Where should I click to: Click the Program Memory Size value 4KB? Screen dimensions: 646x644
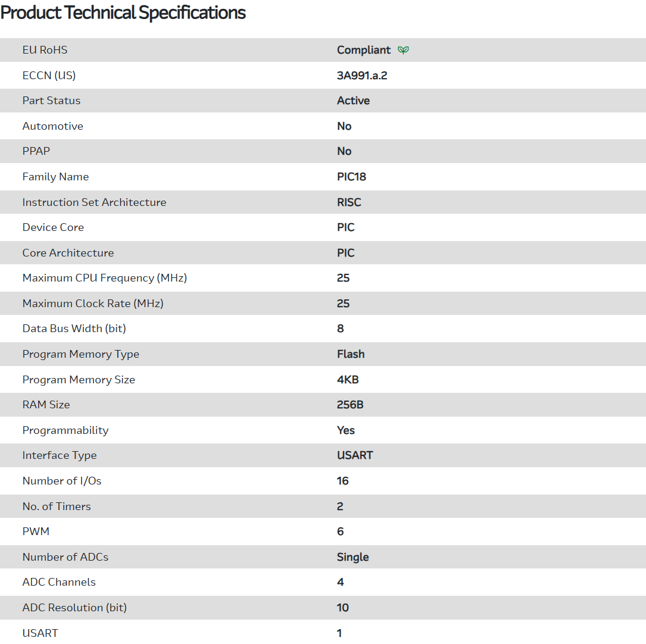pyautogui.click(x=348, y=380)
